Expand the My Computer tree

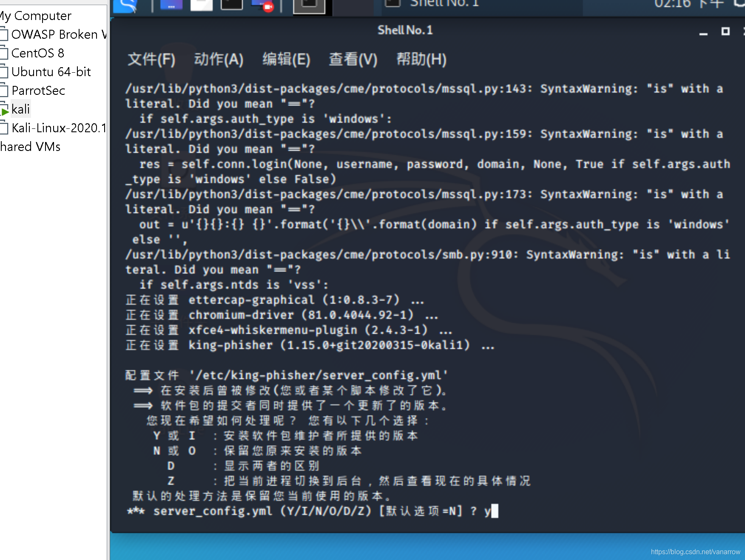[35, 16]
